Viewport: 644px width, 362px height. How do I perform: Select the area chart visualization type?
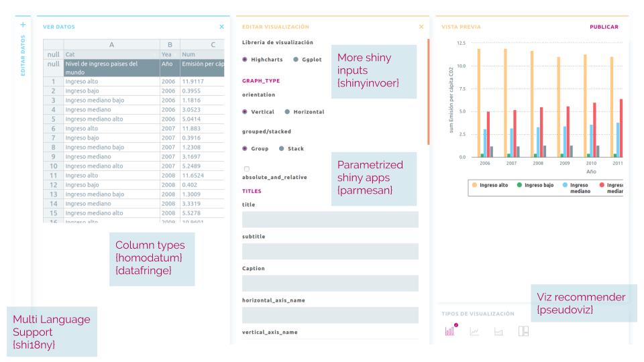[x=498, y=331]
